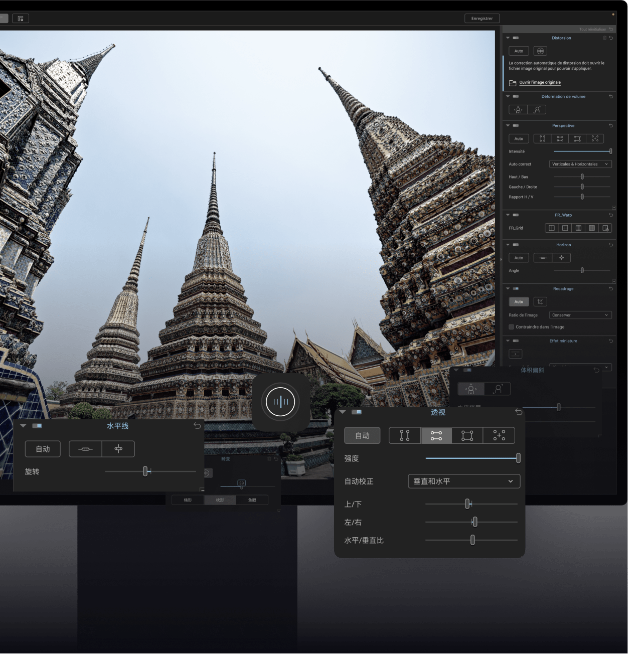Reset the 透视 panel with undo arrow

click(519, 412)
